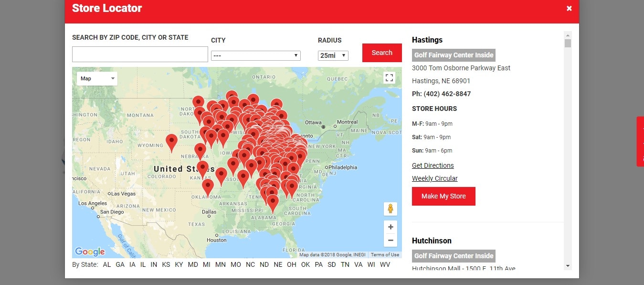Click the store list scrollbar thumb
This screenshot has width=644, height=285.
568,44
